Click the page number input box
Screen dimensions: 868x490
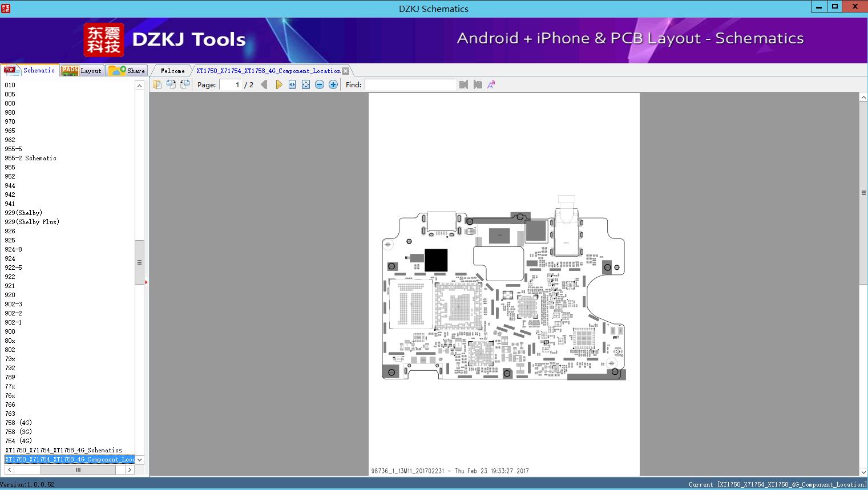click(231, 84)
